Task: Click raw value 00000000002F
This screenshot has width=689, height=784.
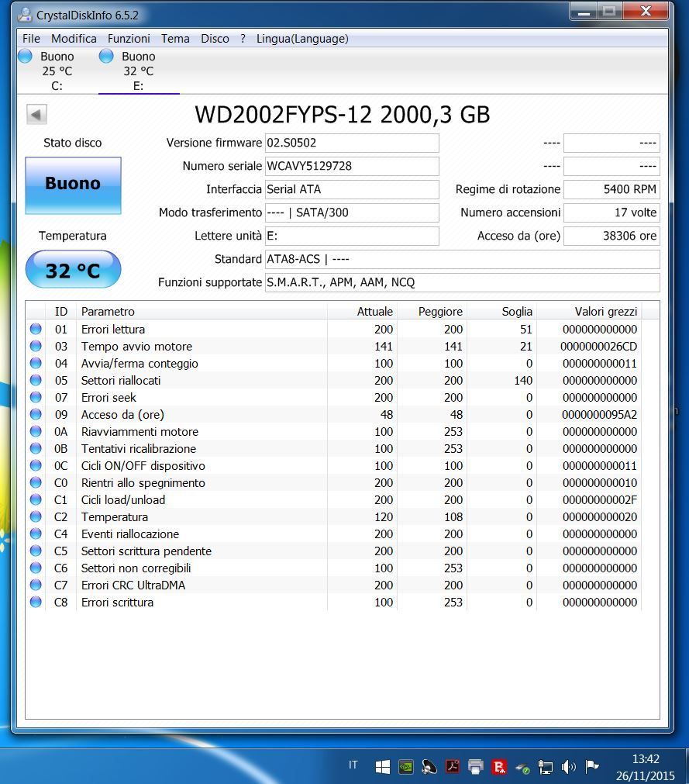Action: pyautogui.click(x=600, y=500)
